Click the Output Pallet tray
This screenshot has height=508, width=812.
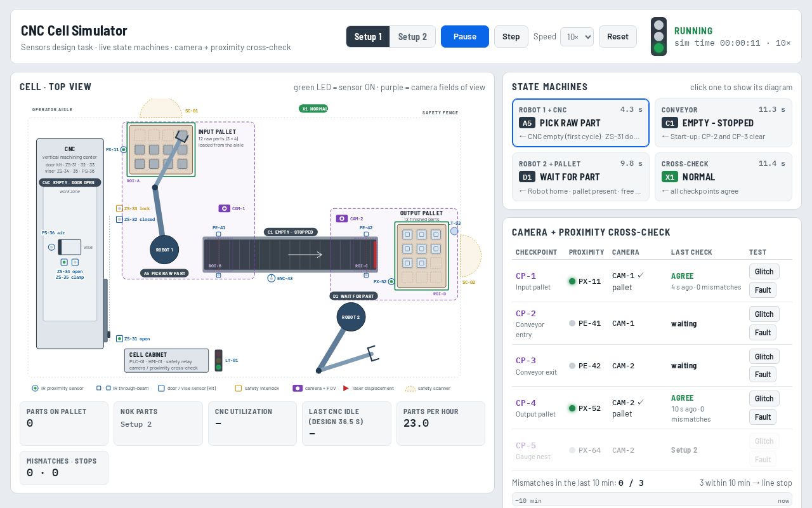pyautogui.click(x=422, y=256)
